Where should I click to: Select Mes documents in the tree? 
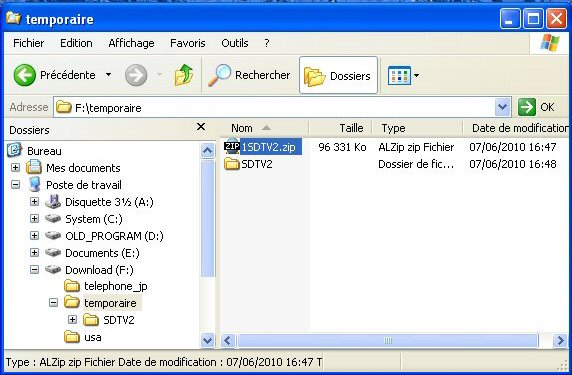[x=83, y=168]
